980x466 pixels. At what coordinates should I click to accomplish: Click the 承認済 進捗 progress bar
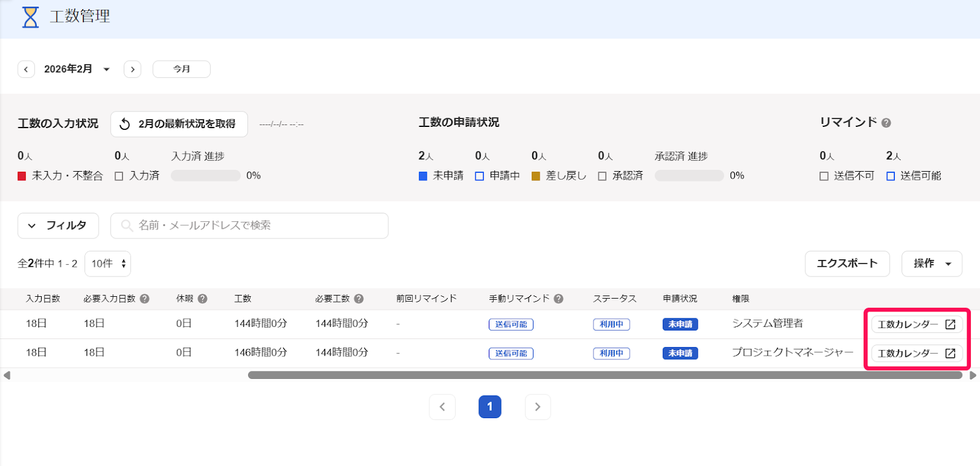point(689,175)
